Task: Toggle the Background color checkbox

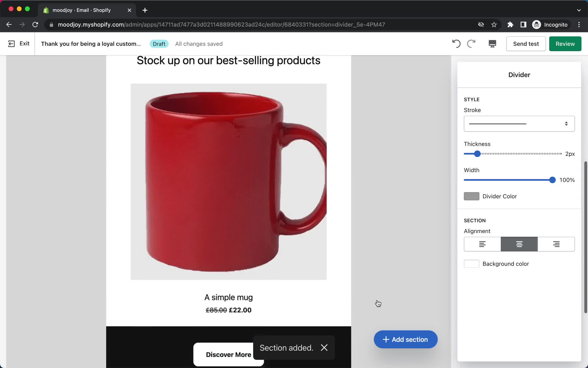Action: [x=471, y=264]
